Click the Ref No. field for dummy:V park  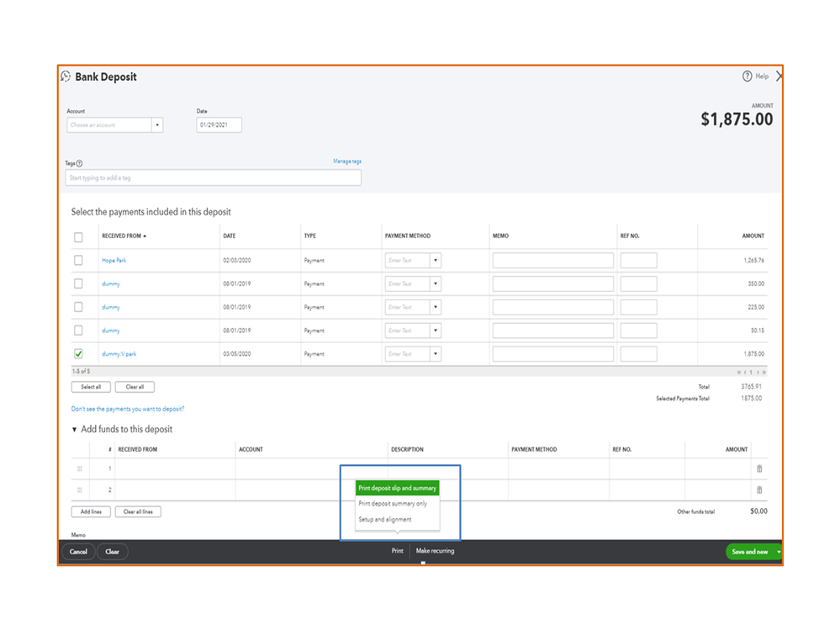click(638, 354)
